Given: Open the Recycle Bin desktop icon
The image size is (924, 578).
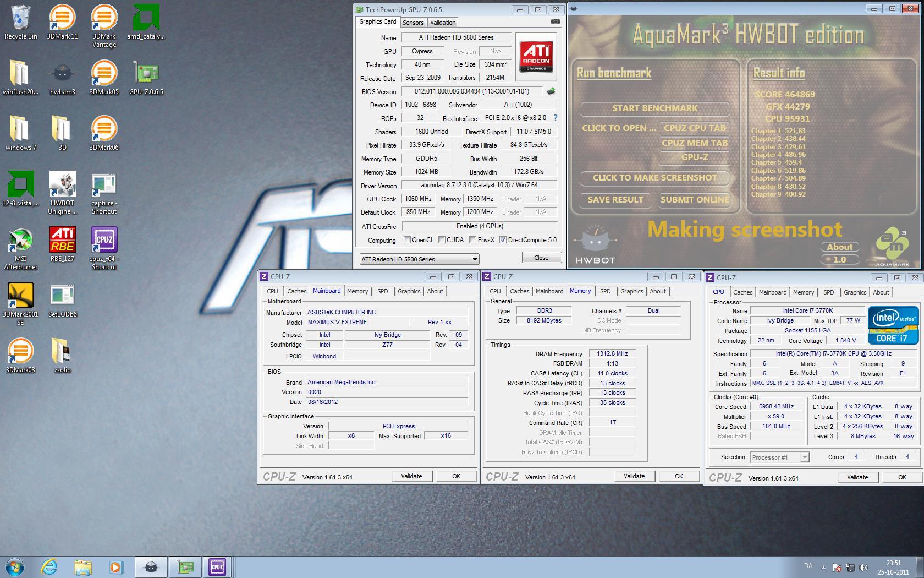Looking at the screenshot, I should point(21,22).
